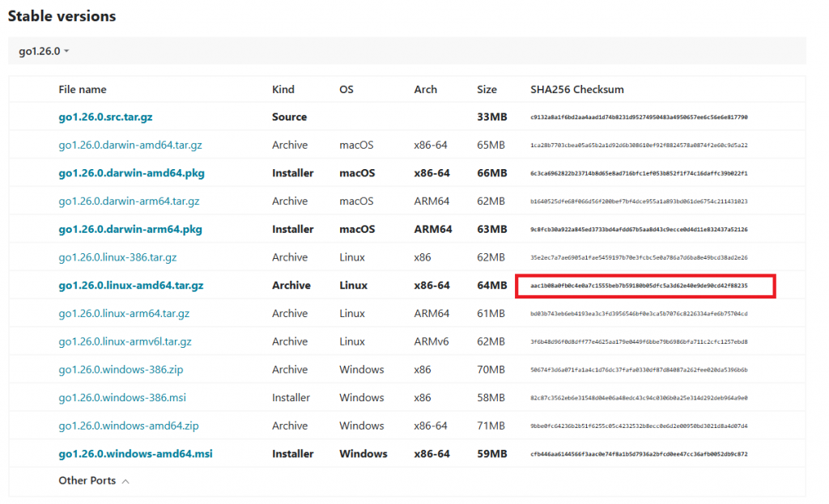Open go1.26.0.linux-armv6l.tar.gz link
Screen dimensions: 829x504
pos(125,341)
